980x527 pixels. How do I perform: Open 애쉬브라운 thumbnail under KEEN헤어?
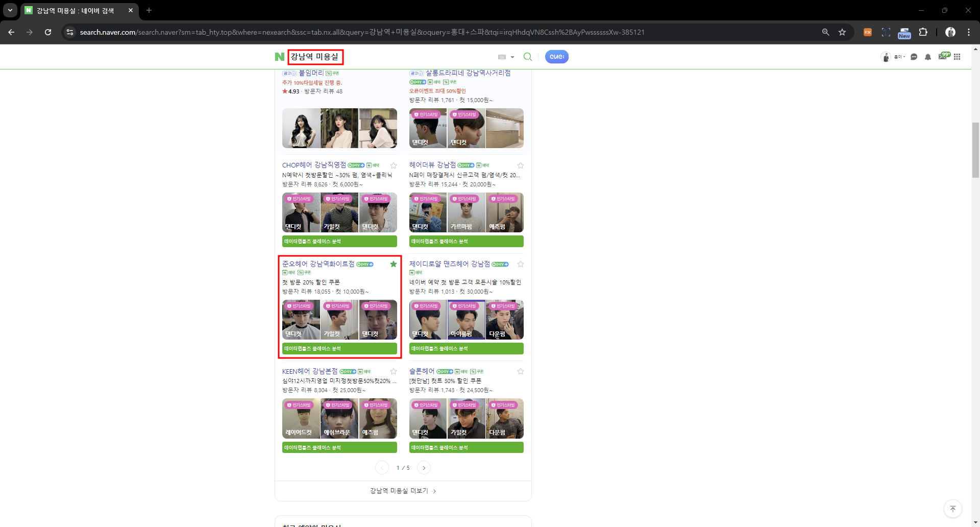click(x=339, y=418)
